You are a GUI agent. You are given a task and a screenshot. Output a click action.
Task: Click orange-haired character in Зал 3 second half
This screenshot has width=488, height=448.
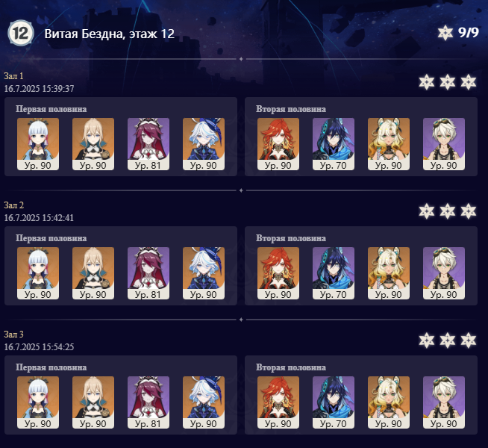click(278, 402)
